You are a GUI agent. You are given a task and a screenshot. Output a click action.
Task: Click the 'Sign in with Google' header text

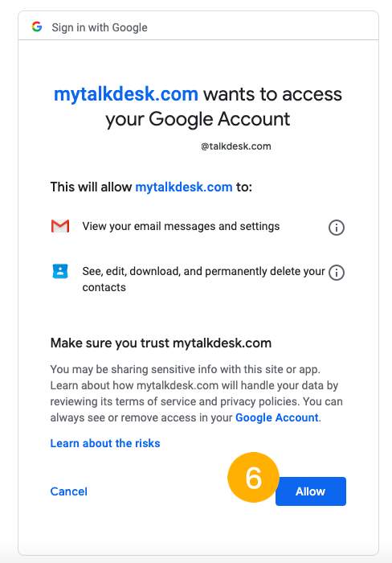click(100, 27)
